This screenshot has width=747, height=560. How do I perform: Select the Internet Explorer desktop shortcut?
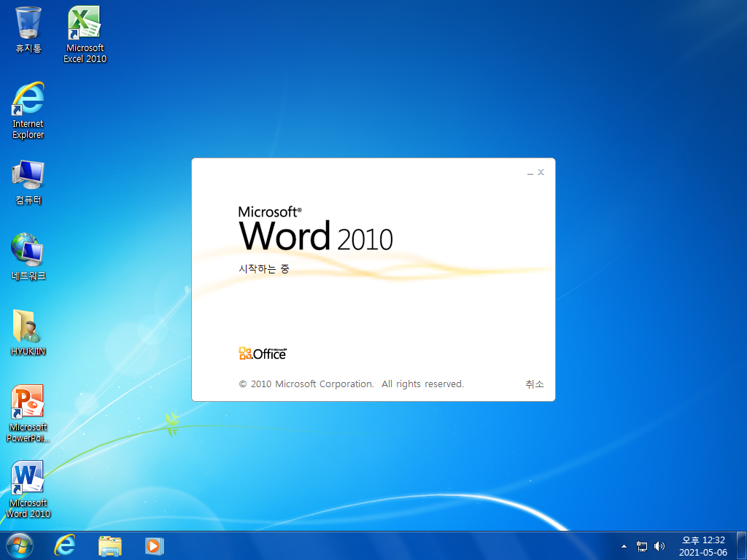(x=28, y=111)
